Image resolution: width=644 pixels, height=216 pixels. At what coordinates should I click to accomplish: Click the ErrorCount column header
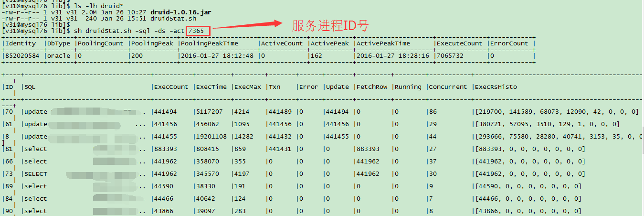pyautogui.click(x=509, y=43)
